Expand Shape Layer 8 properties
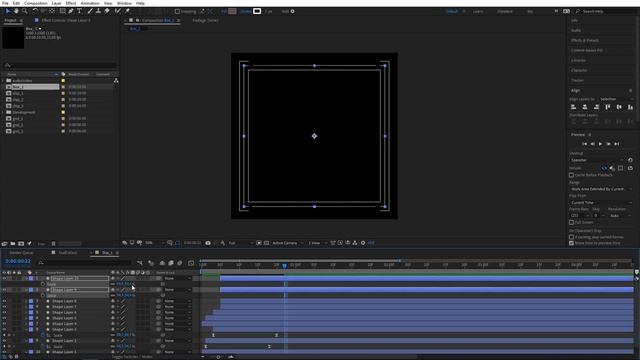640x360 pixels. [x=26, y=301]
